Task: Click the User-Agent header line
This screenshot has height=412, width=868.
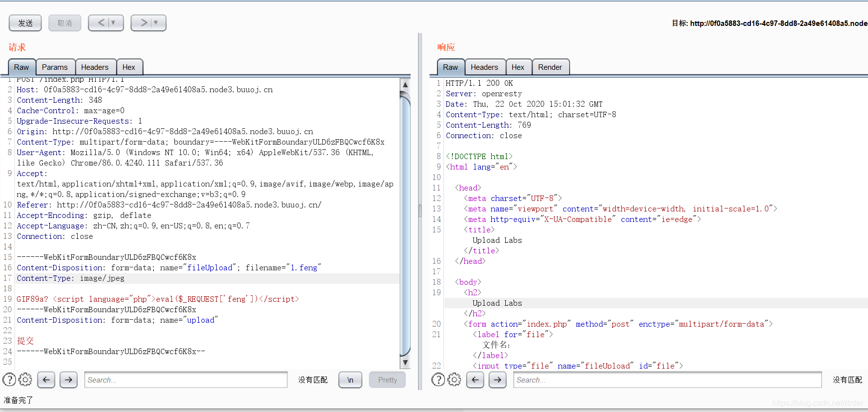Action: [x=195, y=158]
